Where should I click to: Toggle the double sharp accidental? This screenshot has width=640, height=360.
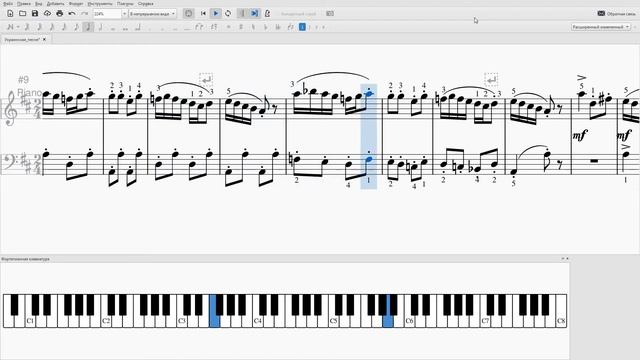(x=228, y=27)
